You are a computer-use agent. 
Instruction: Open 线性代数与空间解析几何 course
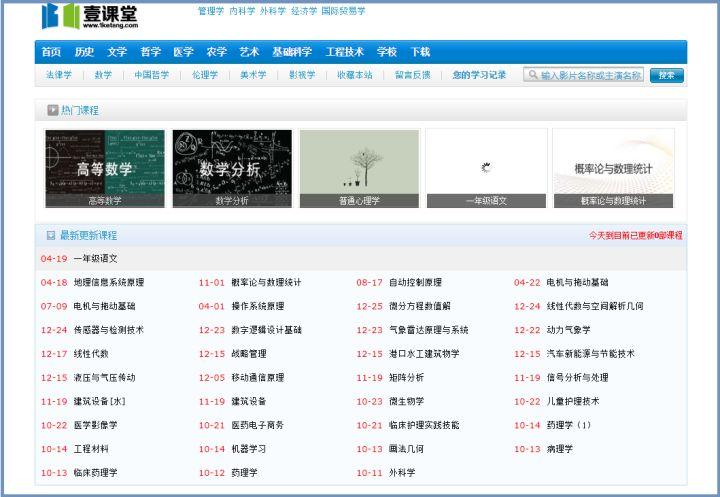595,306
